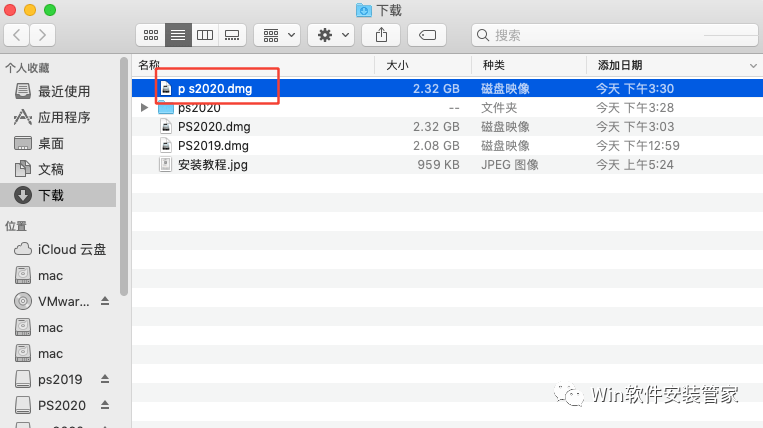Sort by 添加日期 column header
Image resolution: width=763 pixels, height=428 pixels.
click(674, 65)
